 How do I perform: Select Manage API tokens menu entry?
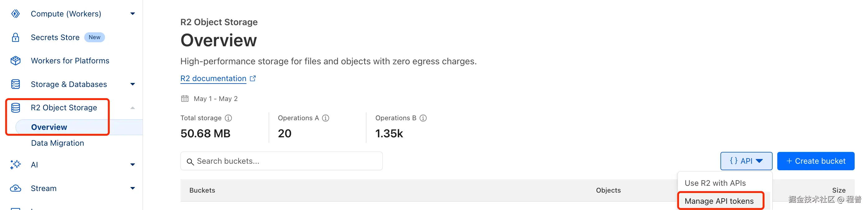coord(719,201)
